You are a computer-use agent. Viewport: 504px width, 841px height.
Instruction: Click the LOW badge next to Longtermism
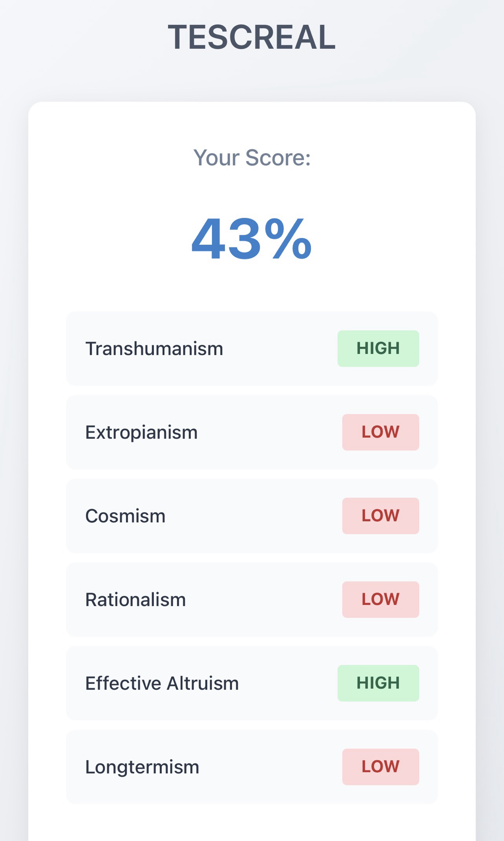(380, 767)
